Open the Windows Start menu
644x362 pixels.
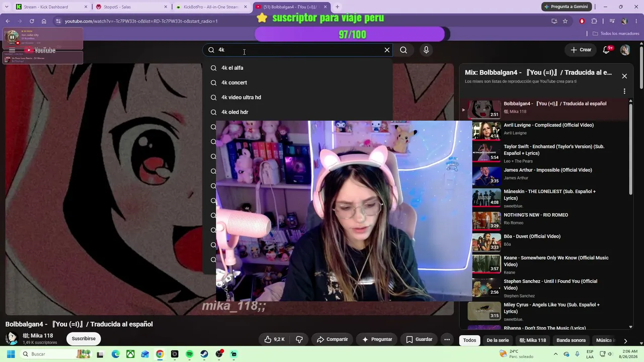click(11, 354)
